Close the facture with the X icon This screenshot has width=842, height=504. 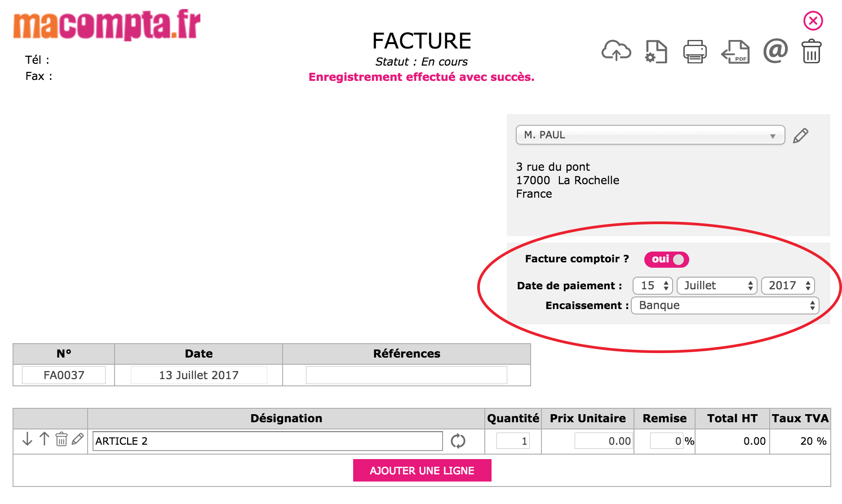(x=813, y=20)
